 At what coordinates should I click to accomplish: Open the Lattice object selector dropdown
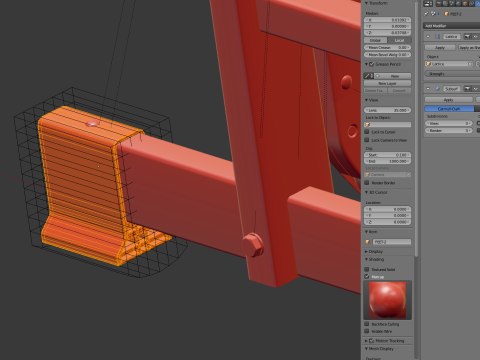click(x=449, y=64)
